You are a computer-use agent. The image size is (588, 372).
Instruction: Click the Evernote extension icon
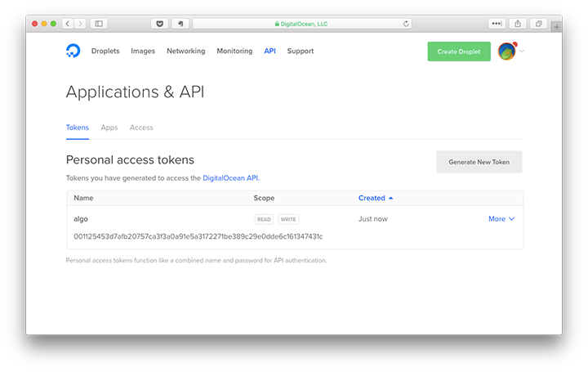click(x=180, y=24)
